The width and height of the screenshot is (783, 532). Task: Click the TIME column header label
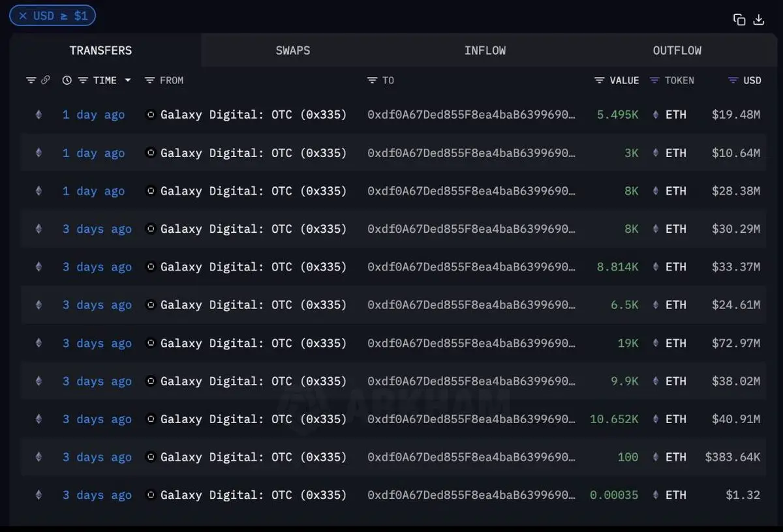point(105,80)
